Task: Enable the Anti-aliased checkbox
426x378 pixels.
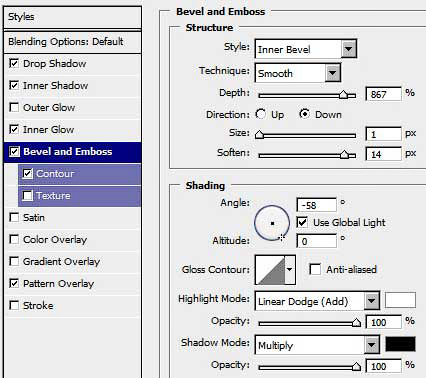Action: point(315,269)
